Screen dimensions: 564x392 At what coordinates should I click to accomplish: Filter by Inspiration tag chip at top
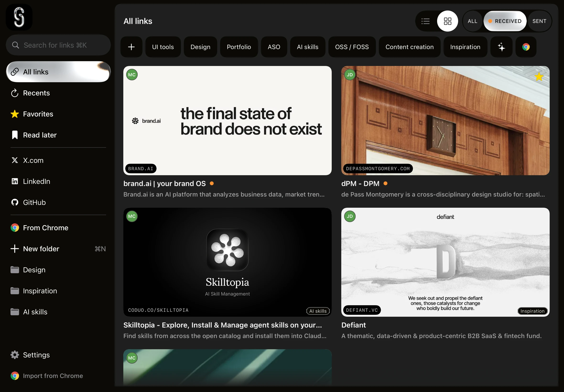(465, 47)
